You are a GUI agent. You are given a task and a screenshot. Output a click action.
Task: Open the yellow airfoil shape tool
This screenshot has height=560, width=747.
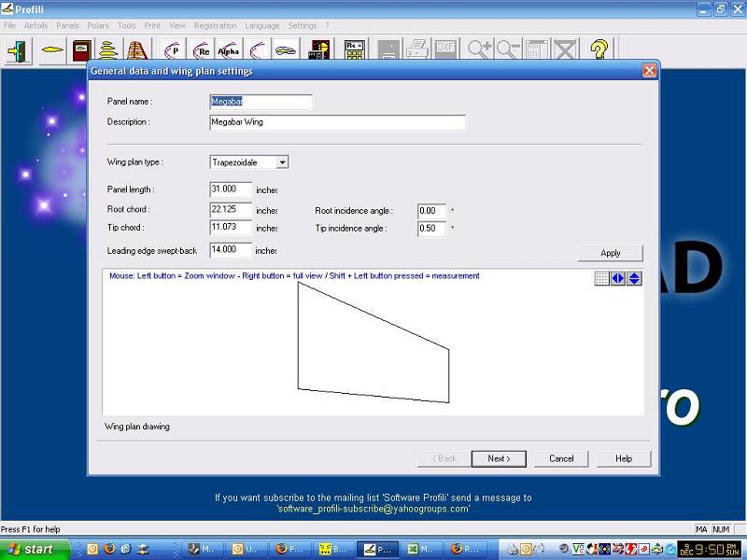52,50
